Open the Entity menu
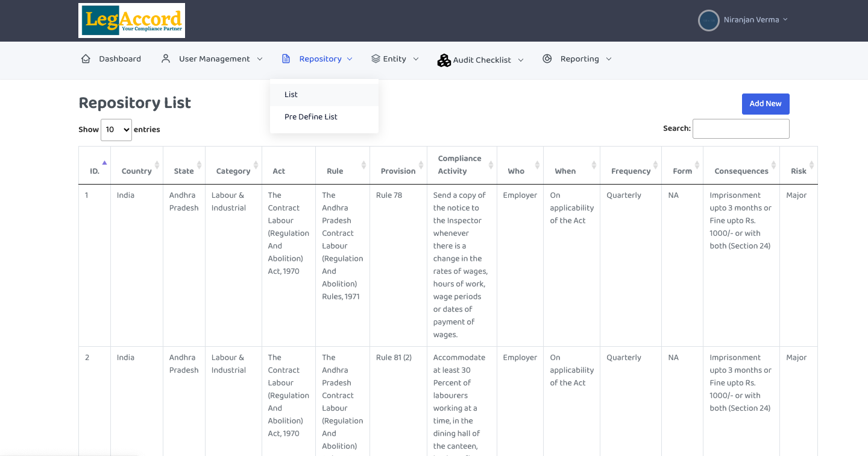 395,59
